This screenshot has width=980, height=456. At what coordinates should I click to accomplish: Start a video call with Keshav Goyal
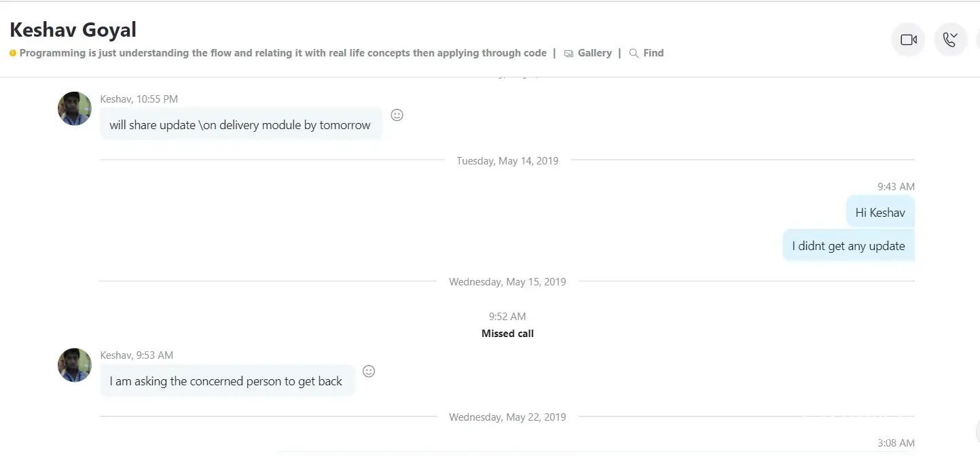point(908,40)
